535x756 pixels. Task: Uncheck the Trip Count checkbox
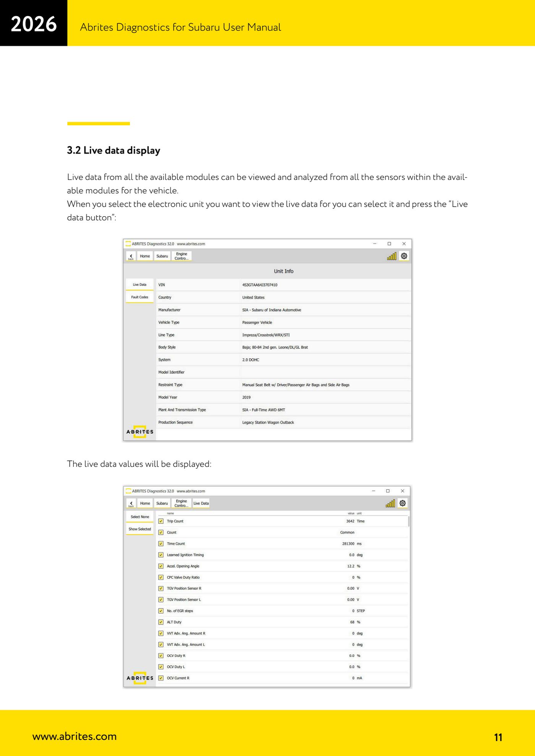161,521
